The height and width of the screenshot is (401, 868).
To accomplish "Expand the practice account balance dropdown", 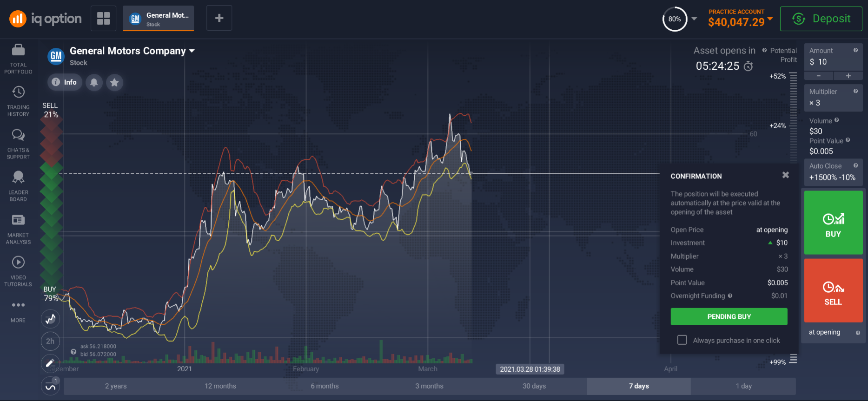I will 770,19.
